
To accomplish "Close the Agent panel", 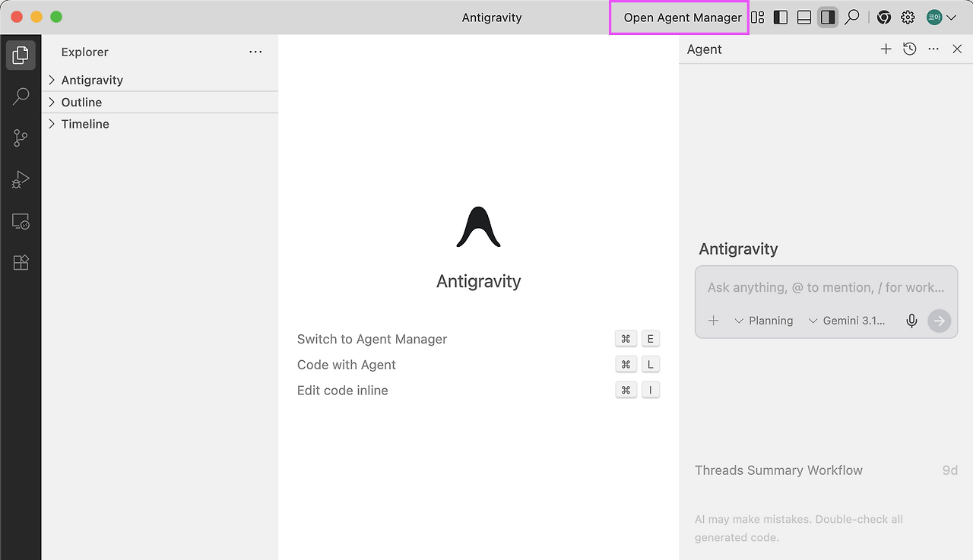I will point(957,49).
